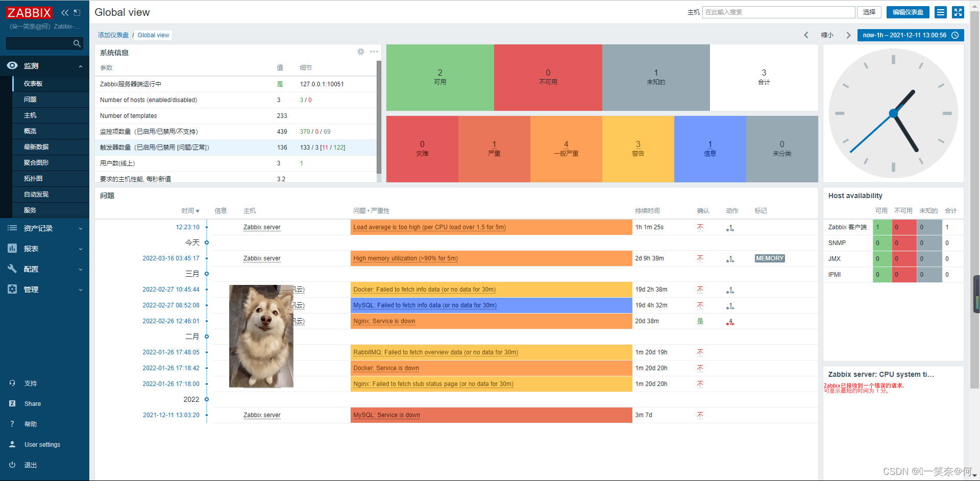Click the 编辑仪表盘 button
This screenshot has height=481, width=980.
click(908, 12)
